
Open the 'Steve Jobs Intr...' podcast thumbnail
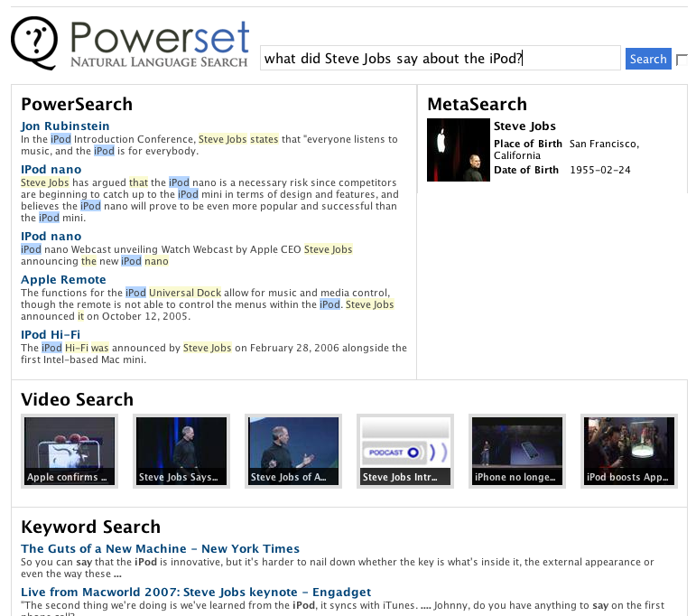pos(405,451)
